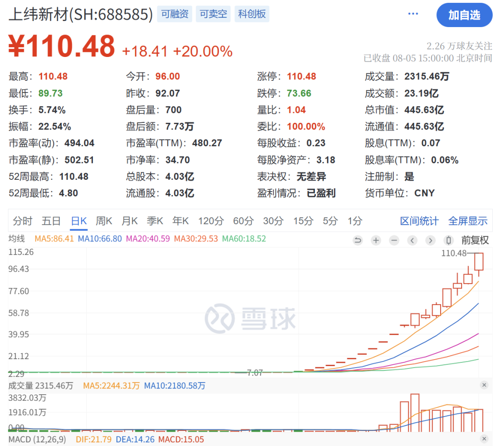Open 区间统计 range statistics
504x446 pixels.
419,221
